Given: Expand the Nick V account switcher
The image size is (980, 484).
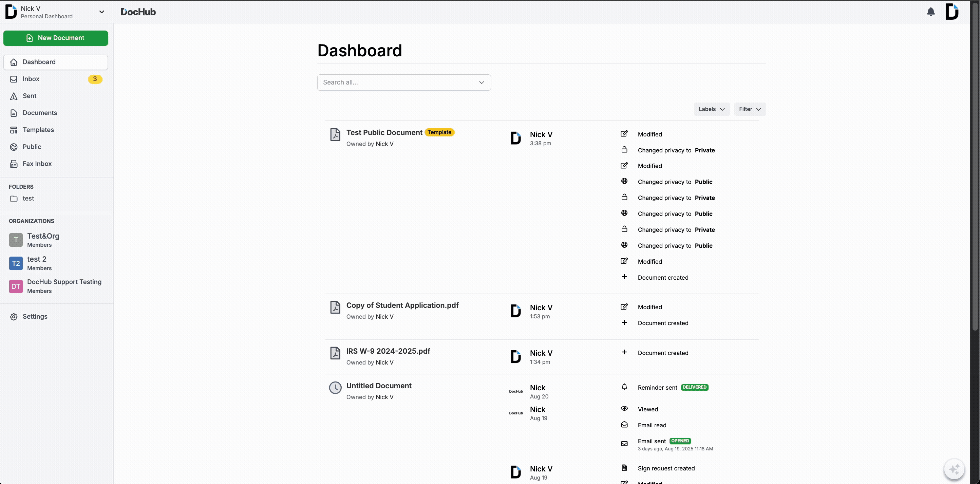Looking at the screenshot, I should (101, 12).
